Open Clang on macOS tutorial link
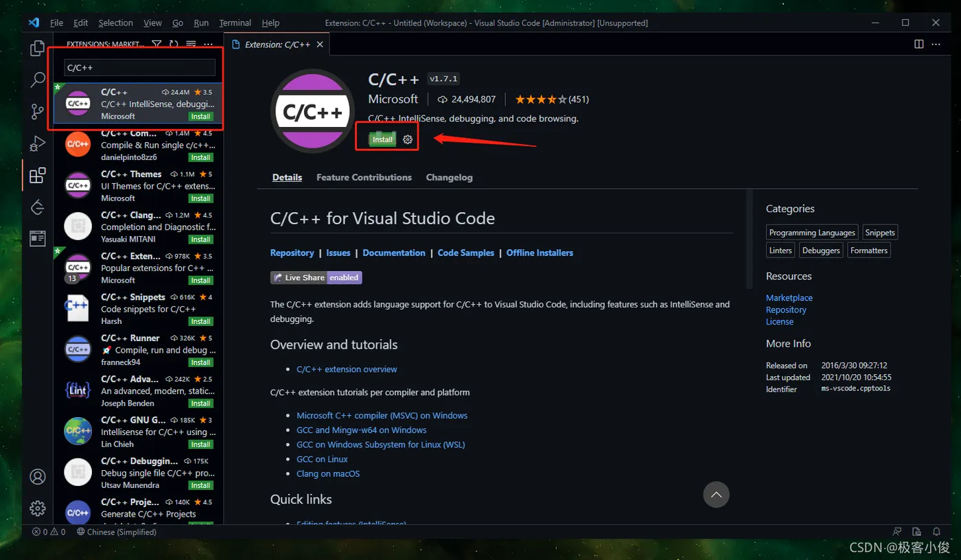The height and width of the screenshot is (560, 961). pos(328,474)
